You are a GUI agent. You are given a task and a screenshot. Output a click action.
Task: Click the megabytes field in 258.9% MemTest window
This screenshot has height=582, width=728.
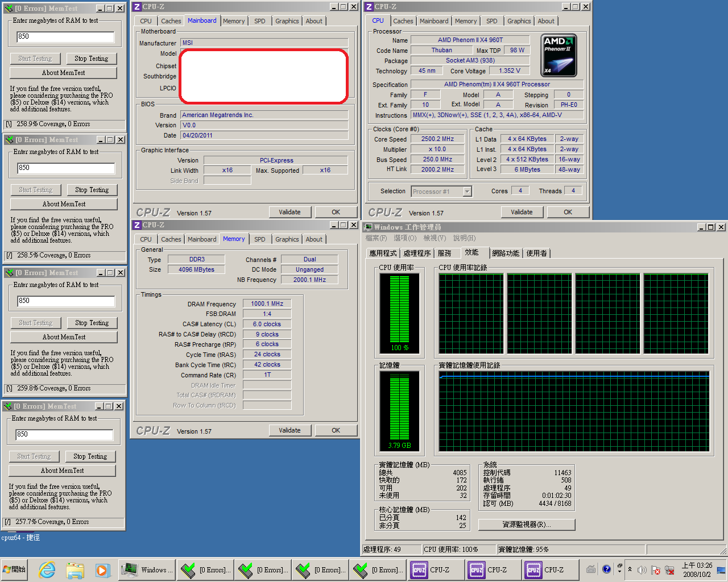(x=65, y=37)
